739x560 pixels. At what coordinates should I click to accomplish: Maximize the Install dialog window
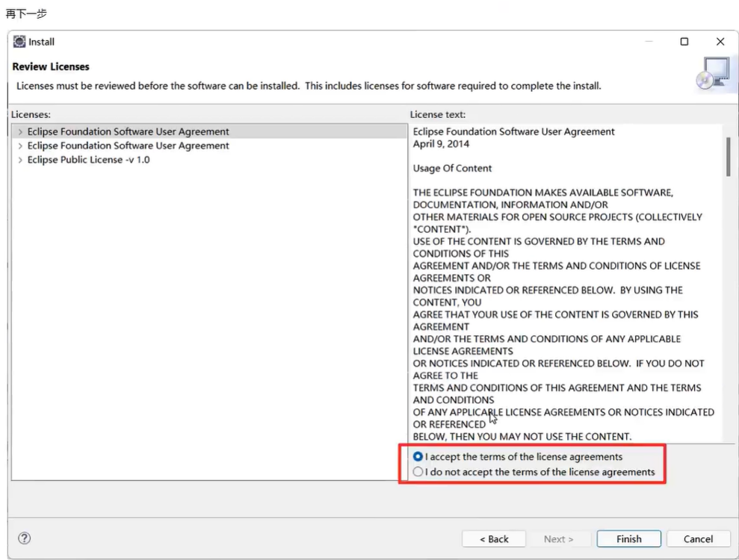(x=684, y=42)
